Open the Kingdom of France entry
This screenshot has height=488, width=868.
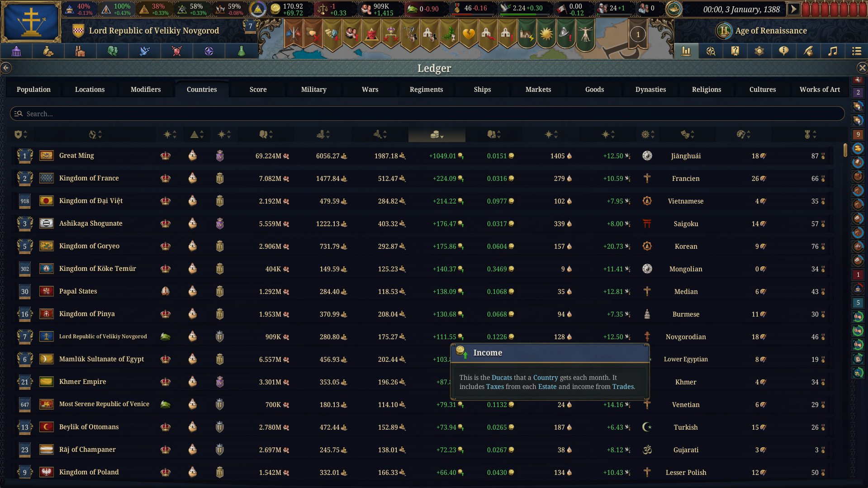423,178
